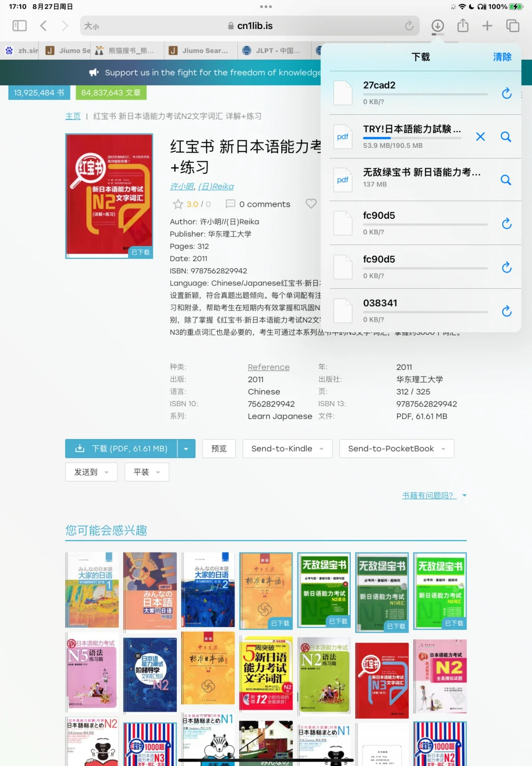Switch to Jiumo Se tab
This screenshot has height=766, width=532.
(x=67, y=50)
